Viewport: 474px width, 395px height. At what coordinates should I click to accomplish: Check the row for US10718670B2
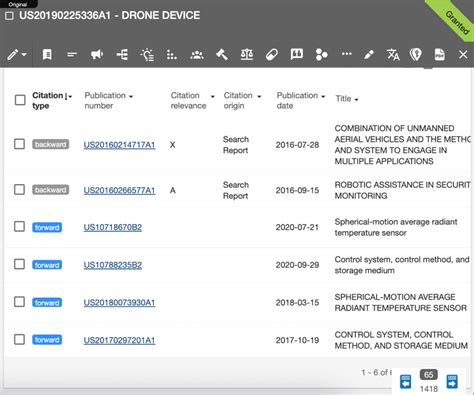(19, 227)
